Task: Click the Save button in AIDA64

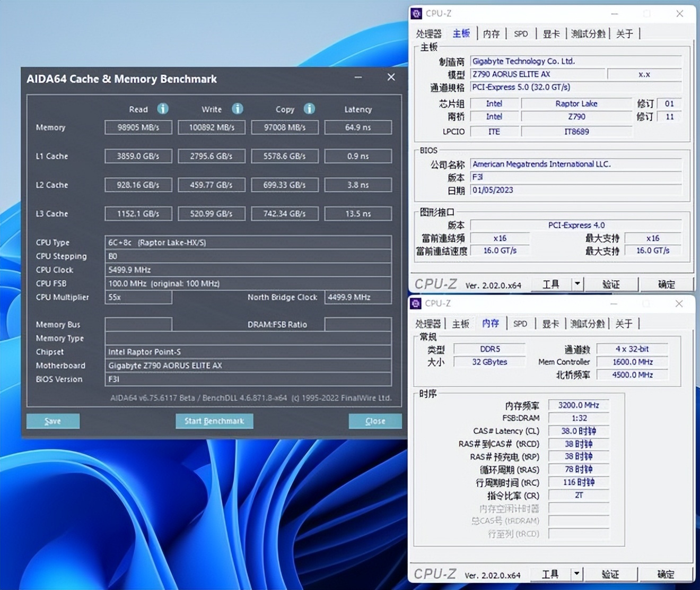Action: tap(53, 421)
